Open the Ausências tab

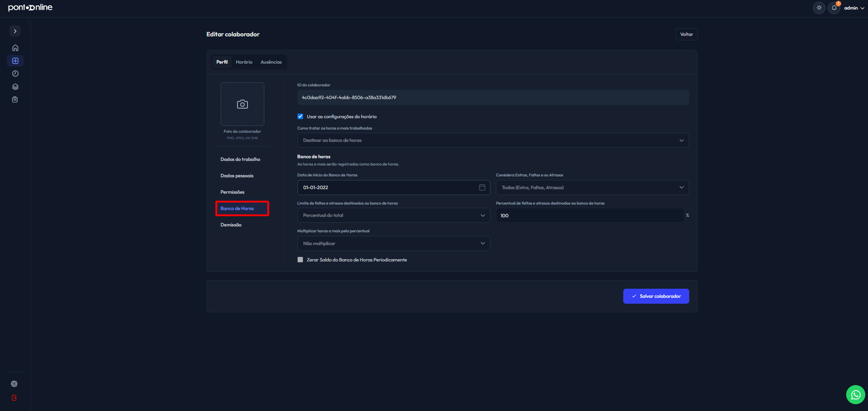(x=271, y=62)
